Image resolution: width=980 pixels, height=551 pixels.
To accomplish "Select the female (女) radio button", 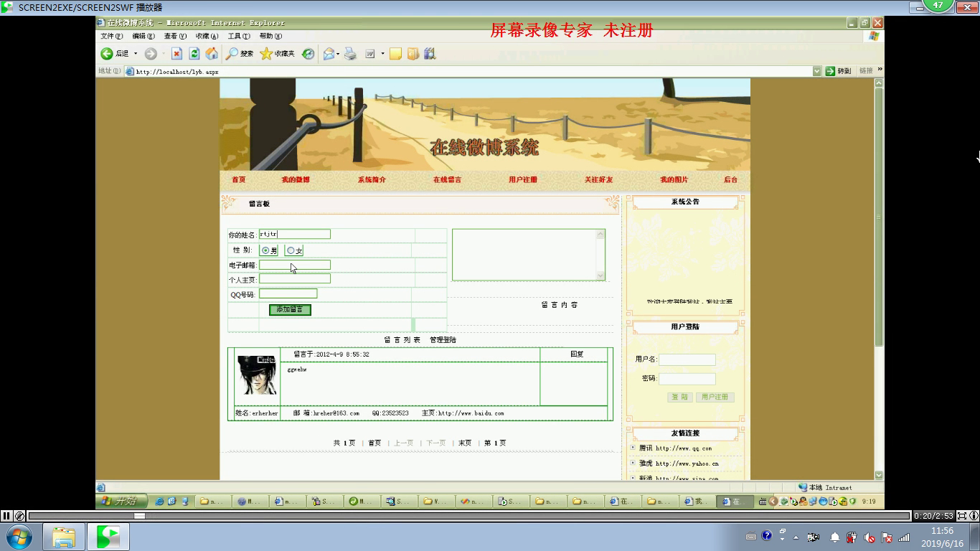I will [291, 250].
